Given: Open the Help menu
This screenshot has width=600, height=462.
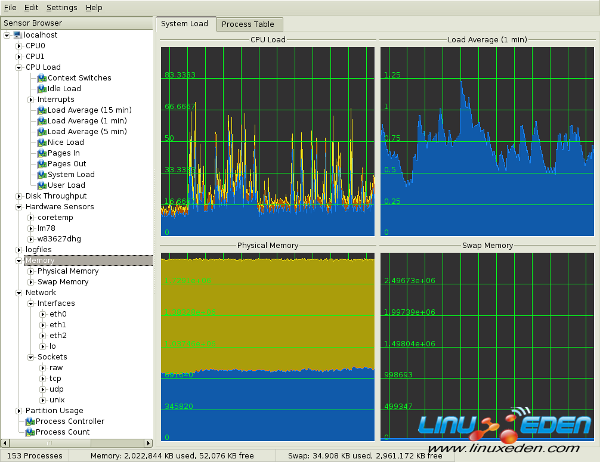Looking at the screenshot, I should pyautogui.click(x=94, y=8).
